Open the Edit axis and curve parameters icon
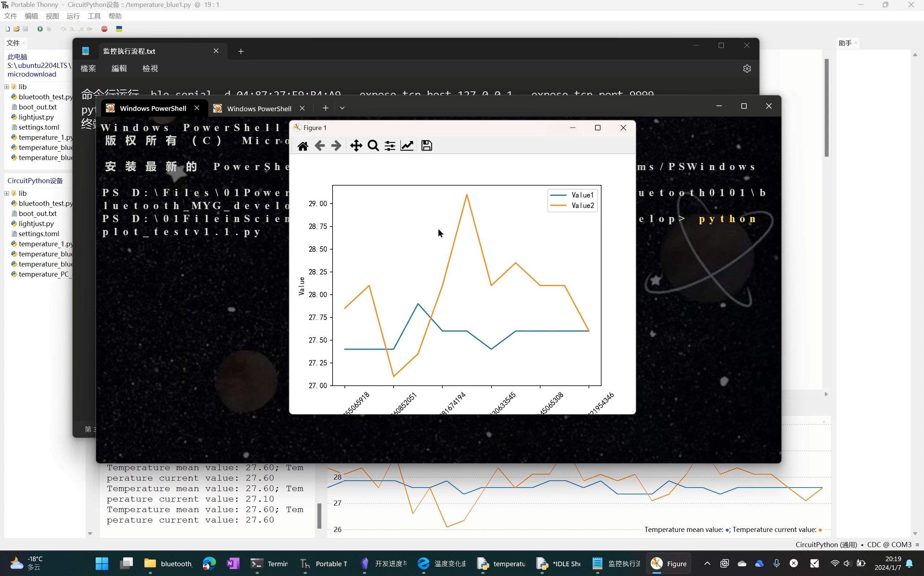The width and height of the screenshot is (924, 576). [407, 146]
